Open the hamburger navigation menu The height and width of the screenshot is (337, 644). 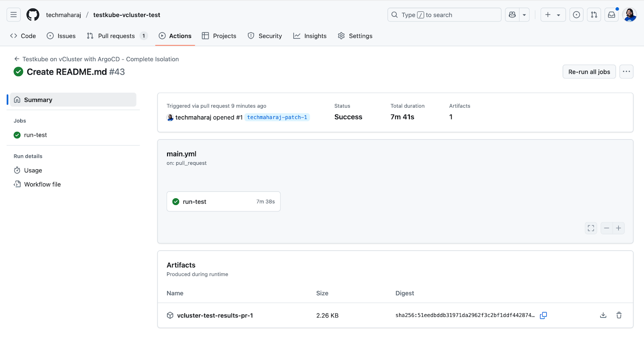13,15
